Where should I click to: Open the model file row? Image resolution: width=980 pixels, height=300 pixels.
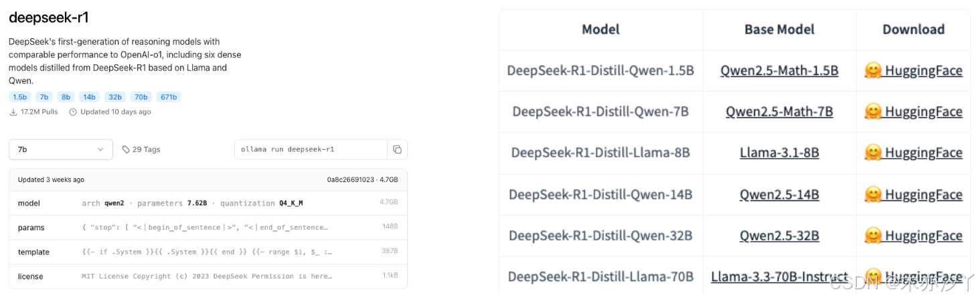208,203
